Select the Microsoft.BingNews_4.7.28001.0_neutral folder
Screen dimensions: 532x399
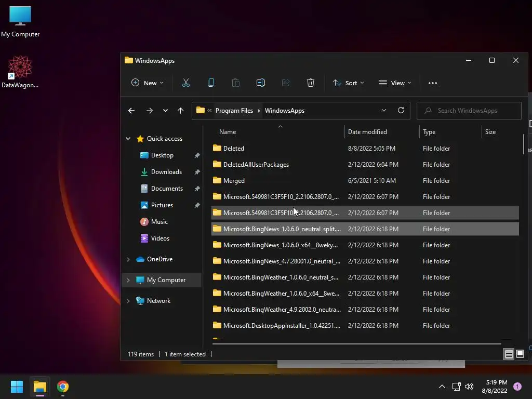pos(365,261)
